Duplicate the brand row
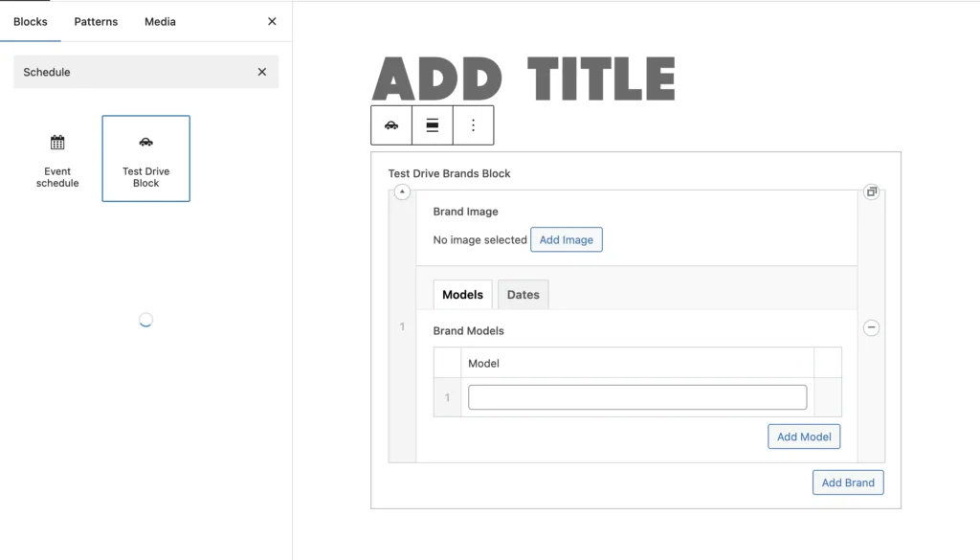980x560 pixels. [871, 192]
